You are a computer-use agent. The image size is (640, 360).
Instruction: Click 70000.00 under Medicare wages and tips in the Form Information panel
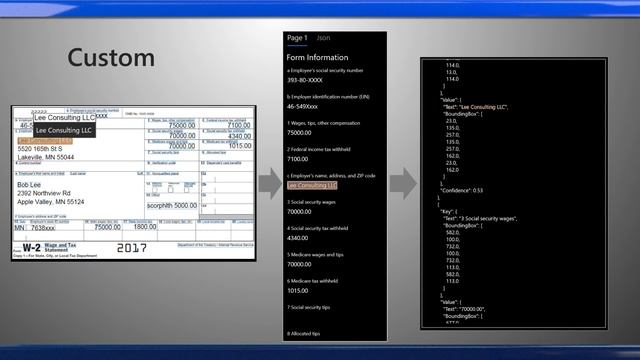[x=299, y=264]
